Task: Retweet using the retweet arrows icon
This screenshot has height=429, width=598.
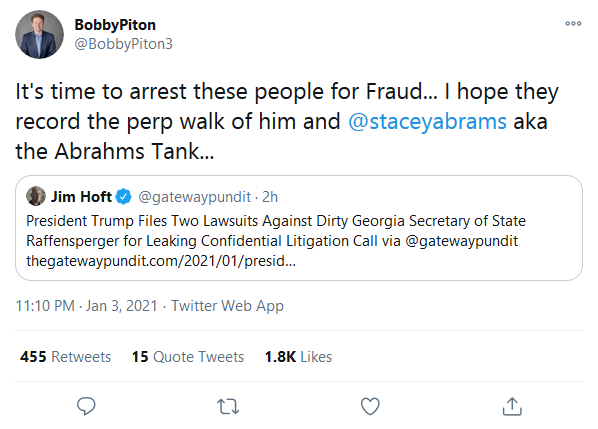Action: click(x=228, y=407)
